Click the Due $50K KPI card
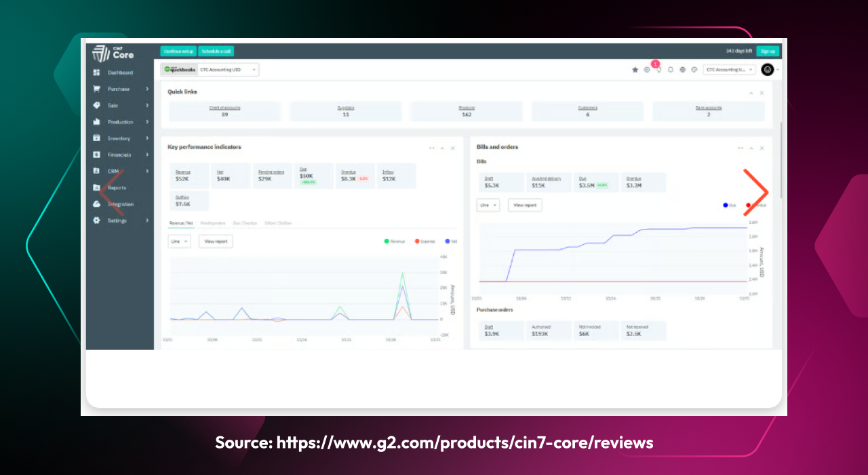Screen dimensions: 868x475 tap(313, 176)
